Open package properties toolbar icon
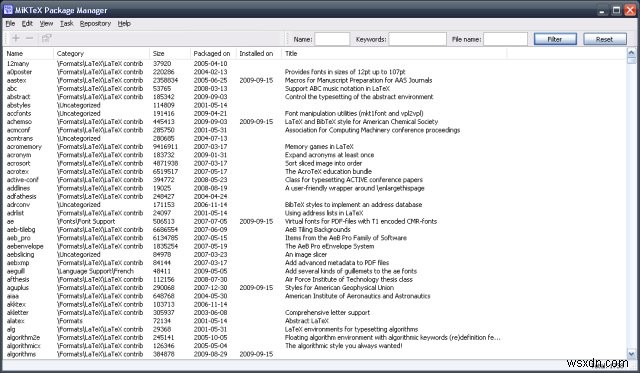640x373 pixels. pos(47,38)
